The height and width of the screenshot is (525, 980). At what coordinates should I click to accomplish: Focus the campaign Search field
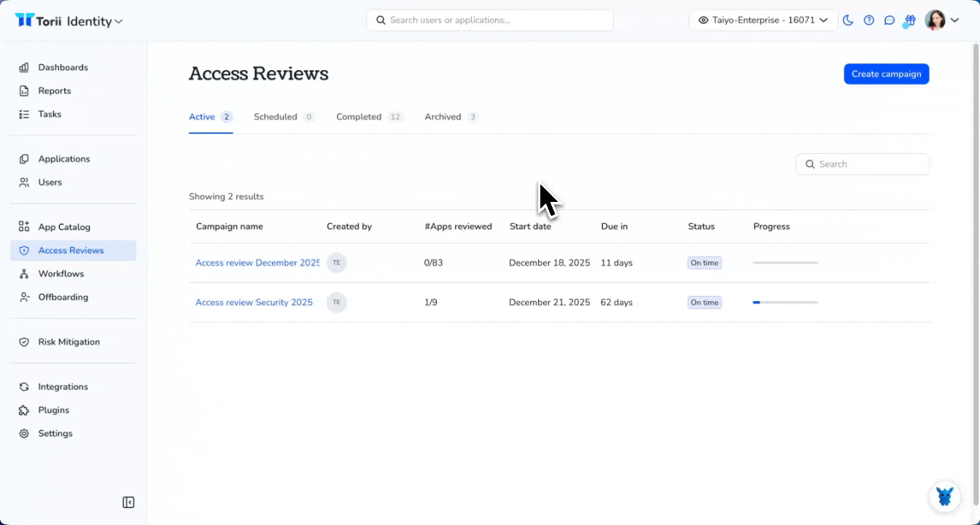[x=862, y=164]
